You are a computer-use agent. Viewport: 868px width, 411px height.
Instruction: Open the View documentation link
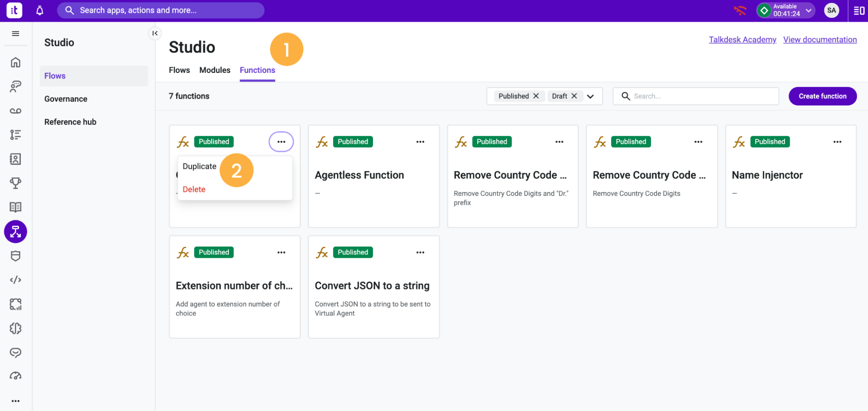[820, 40]
